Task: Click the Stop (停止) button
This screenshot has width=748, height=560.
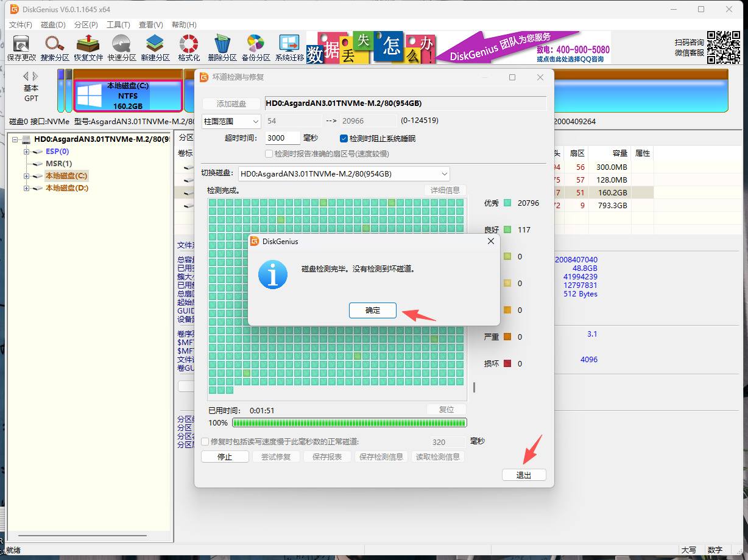Action: (225, 457)
